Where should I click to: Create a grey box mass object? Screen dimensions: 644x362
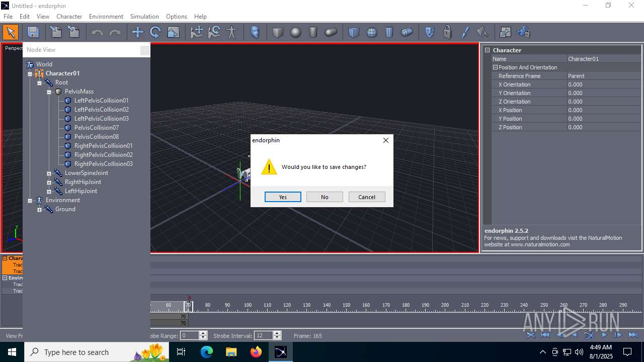(278, 33)
